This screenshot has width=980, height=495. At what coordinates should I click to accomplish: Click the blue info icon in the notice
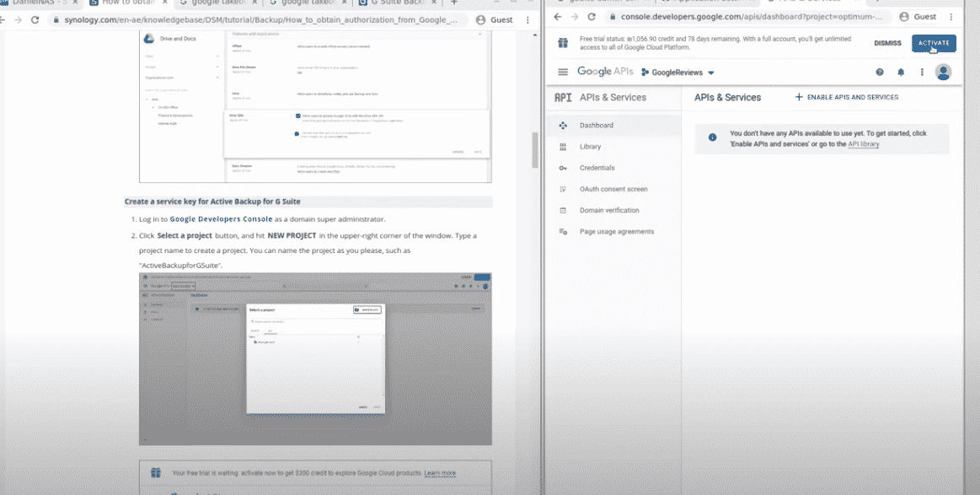click(713, 137)
